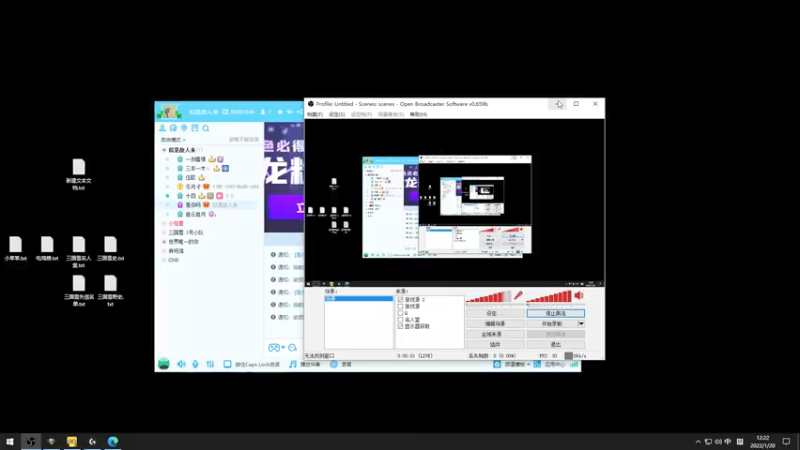Click the 全域来源... button in OBS
The width and height of the screenshot is (800, 450).
point(495,334)
